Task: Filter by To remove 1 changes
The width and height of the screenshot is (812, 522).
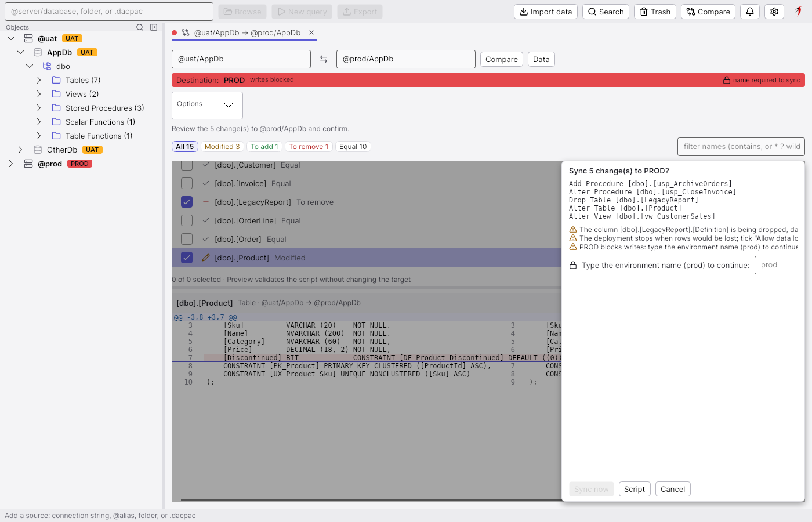Action: (309, 147)
